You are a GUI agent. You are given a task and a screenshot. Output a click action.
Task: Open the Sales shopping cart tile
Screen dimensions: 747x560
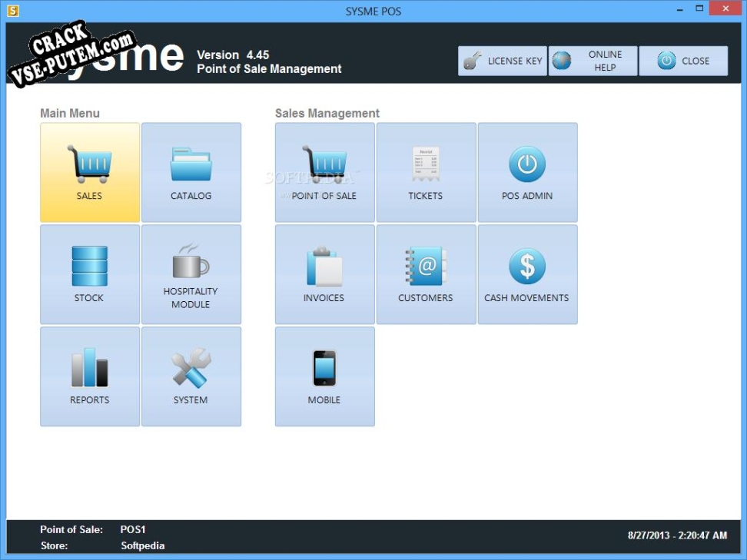pyautogui.click(x=90, y=172)
